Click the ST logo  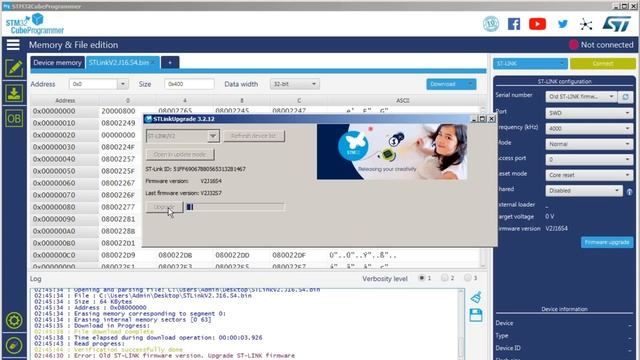pos(617,24)
